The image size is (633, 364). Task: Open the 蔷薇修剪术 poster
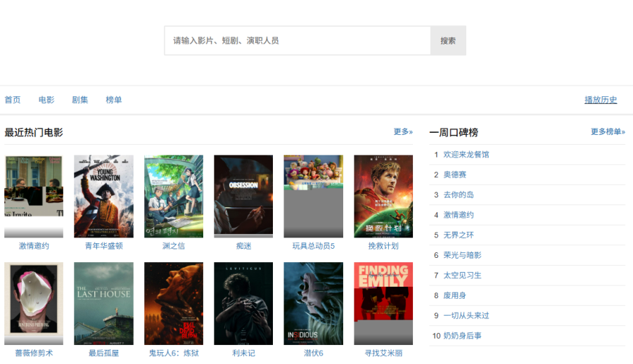click(x=34, y=304)
